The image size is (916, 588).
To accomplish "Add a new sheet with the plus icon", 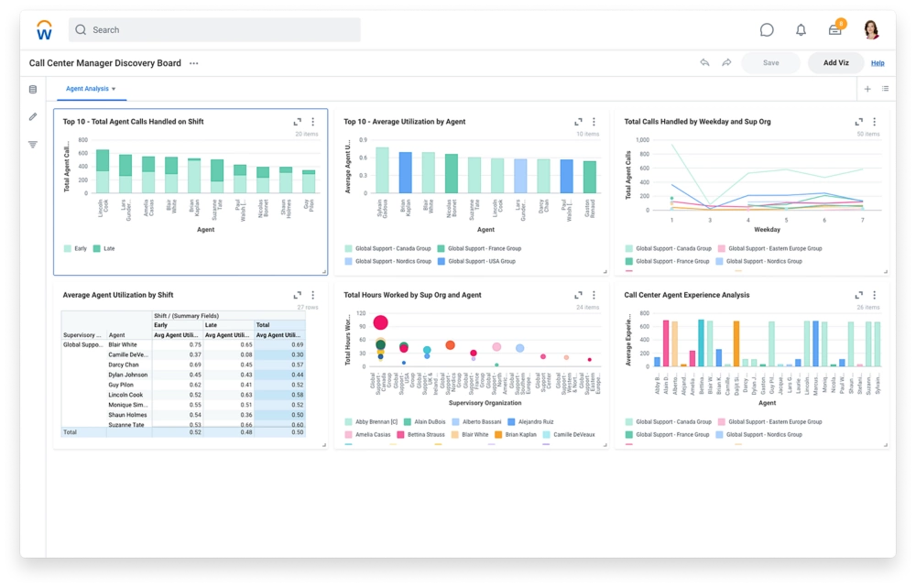I will pyautogui.click(x=867, y=89).
